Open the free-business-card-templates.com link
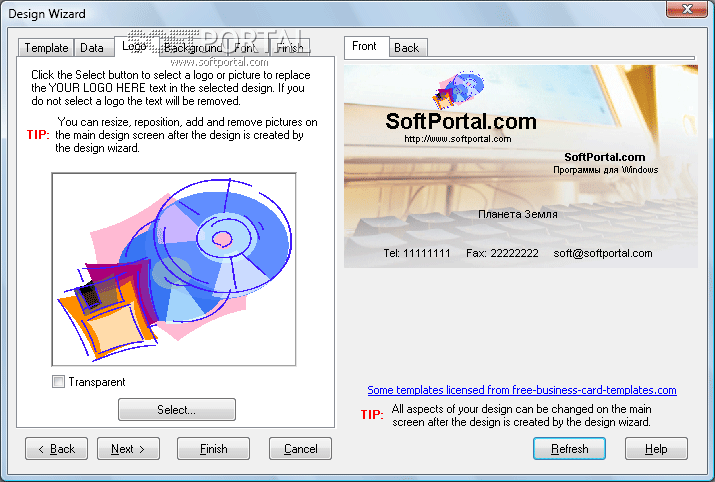Screen dimensions: 715x482 click(522, 390)
